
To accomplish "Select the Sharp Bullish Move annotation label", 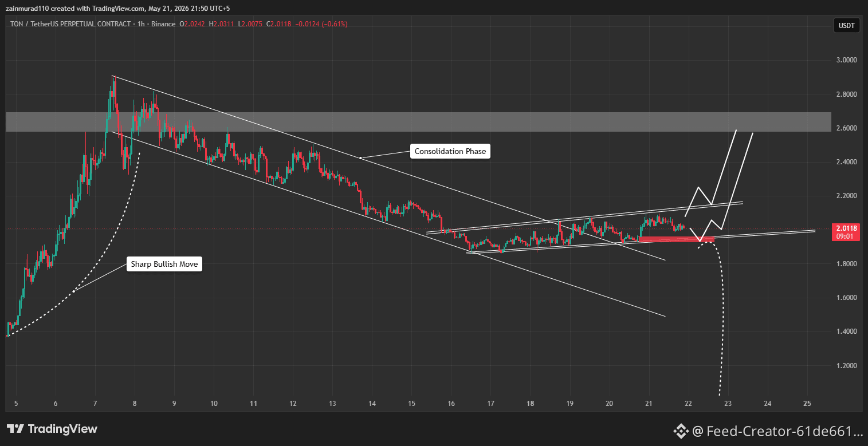I will point(164,264).
